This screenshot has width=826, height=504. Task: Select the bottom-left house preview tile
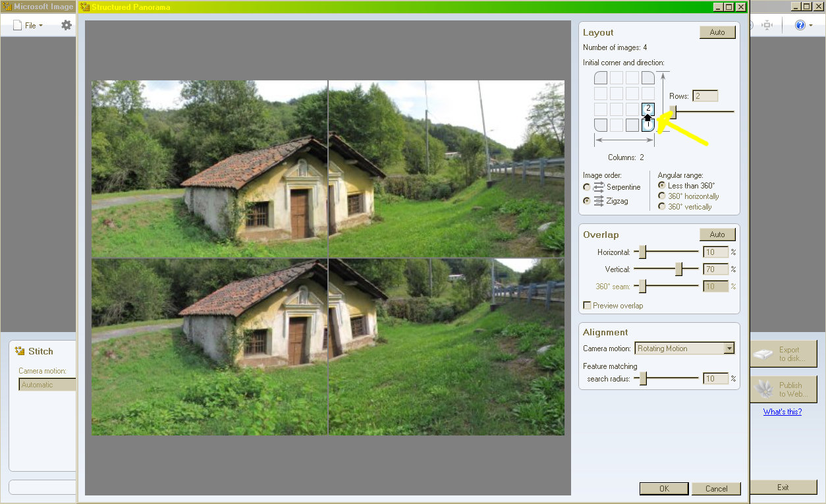pyautogui.click(x=209, y=347)
